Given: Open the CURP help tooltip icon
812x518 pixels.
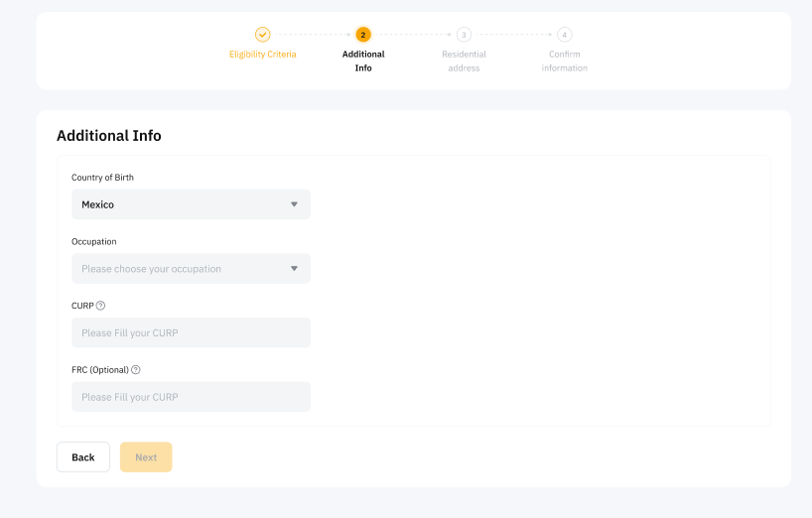Looking at the screenshot, I should (101, 306).
